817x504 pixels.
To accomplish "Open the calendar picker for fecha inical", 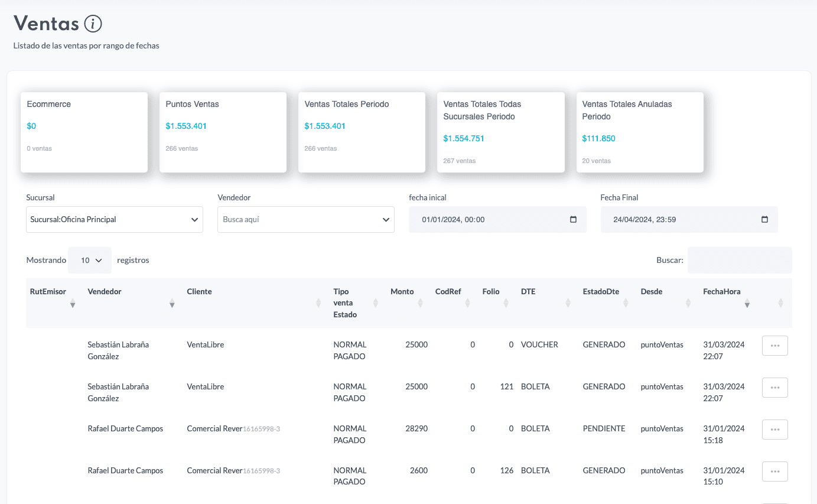I will [572, 219].
